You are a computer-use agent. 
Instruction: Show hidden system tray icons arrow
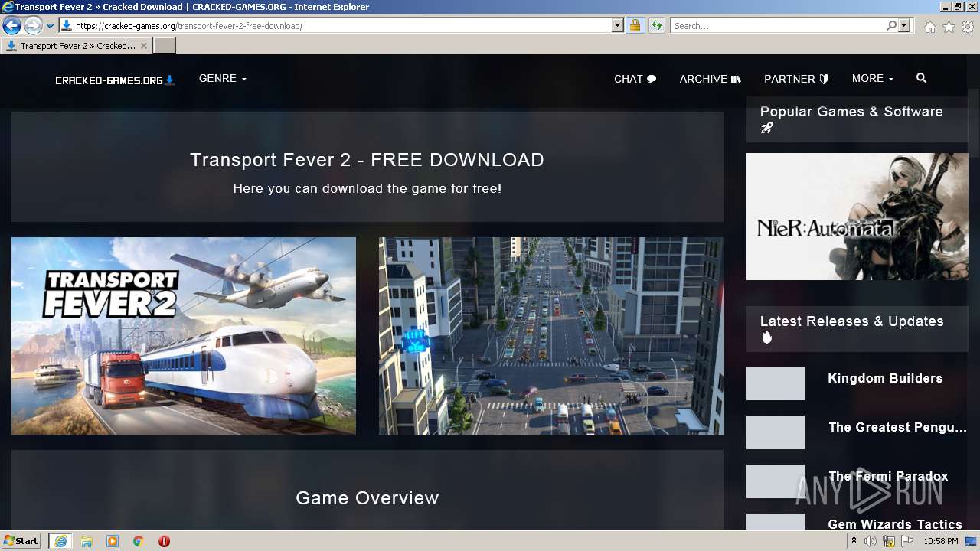click(x=854, y=541)
